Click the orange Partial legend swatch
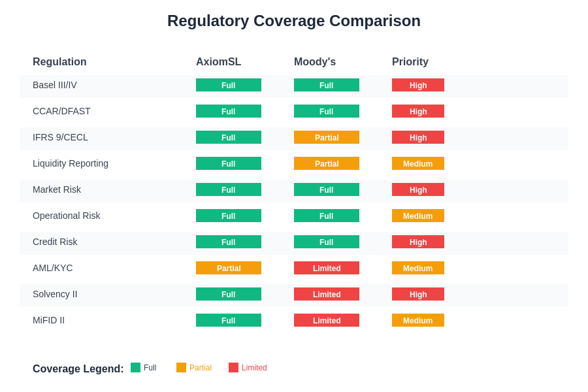The width and height of the screenshot is (588, 392). pos(181,368)
